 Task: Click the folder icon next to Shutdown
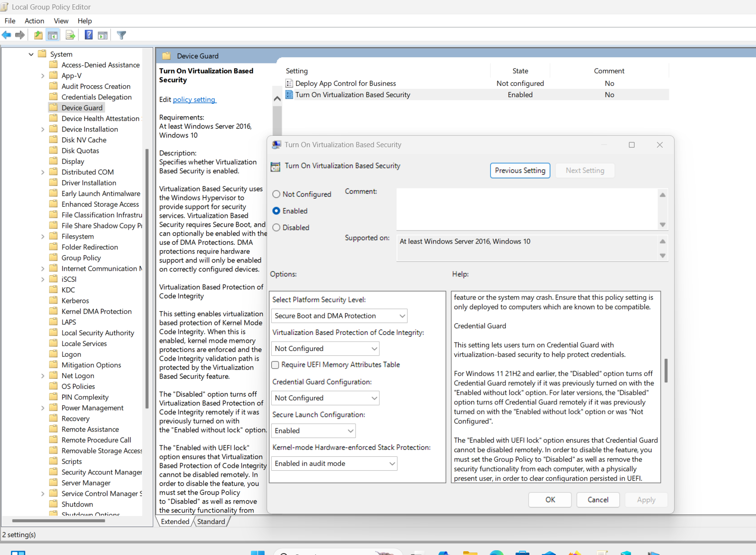coord(54,504)
